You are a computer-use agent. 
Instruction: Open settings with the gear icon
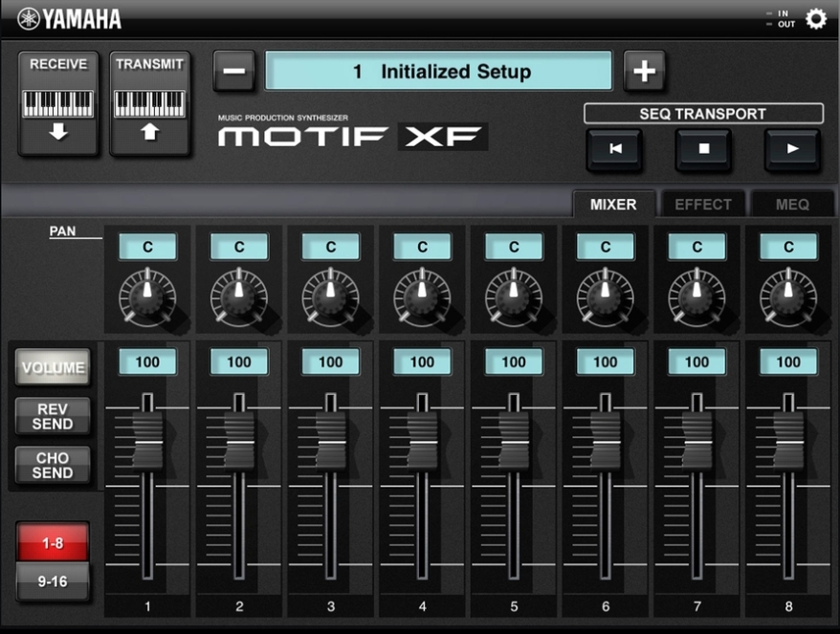(816, 19)
